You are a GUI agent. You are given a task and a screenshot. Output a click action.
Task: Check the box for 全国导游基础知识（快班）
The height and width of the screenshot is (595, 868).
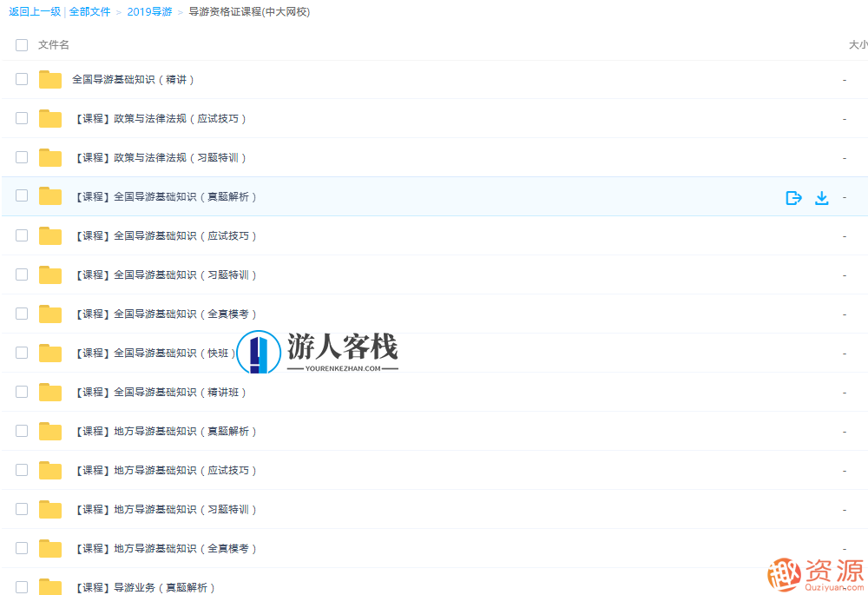coord(21,353)
